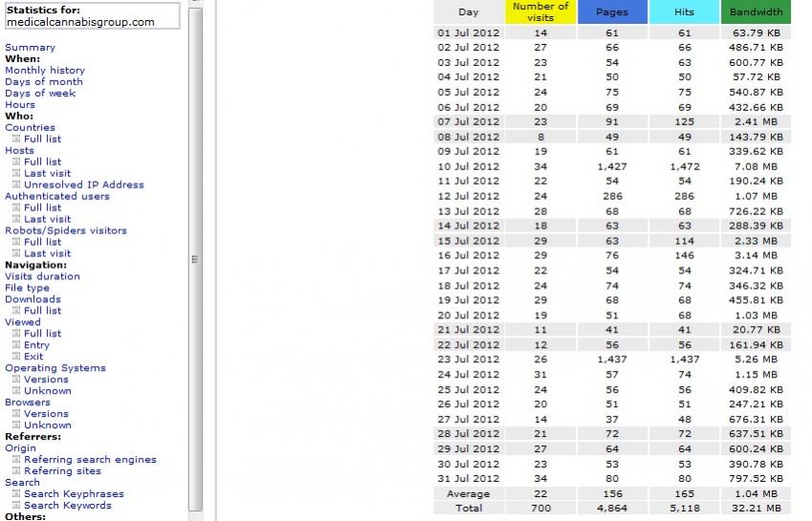812x521 pixels.
Task: Click icon beside Robots/Spiders Full list
Action: [x=16, y=242]
